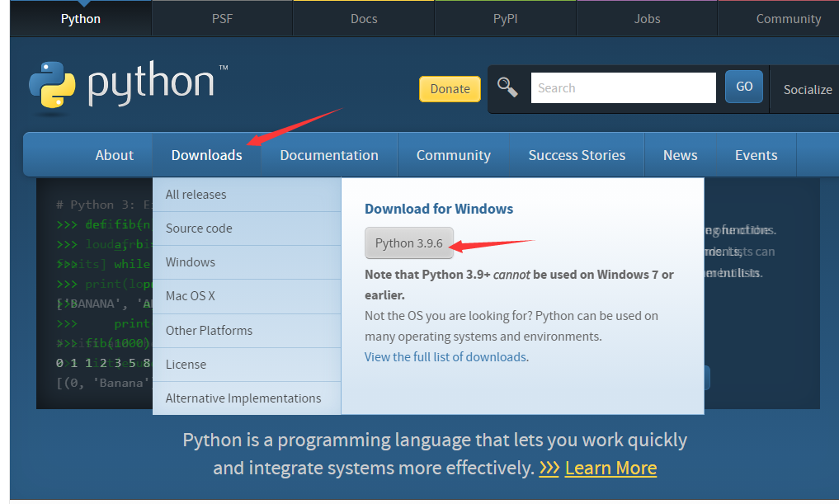Switch to the Docs top tab
839x504 pixels.
(364, 19)
